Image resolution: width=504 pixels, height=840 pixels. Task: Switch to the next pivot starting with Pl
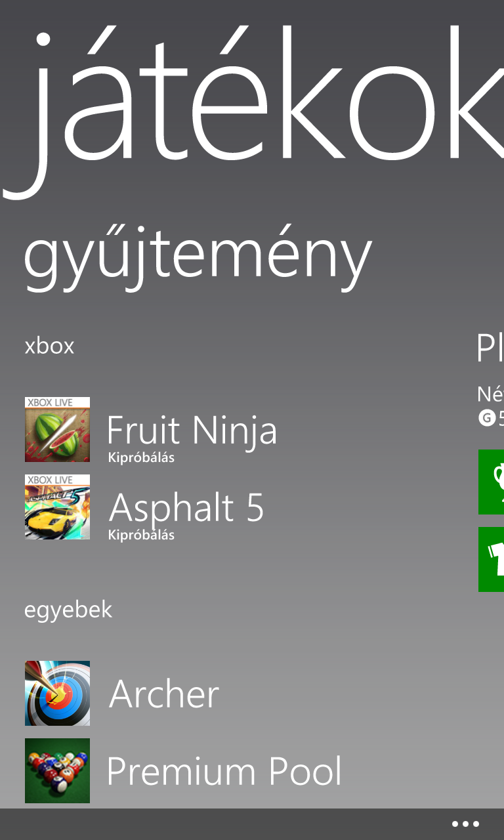[x=490, y=348]
